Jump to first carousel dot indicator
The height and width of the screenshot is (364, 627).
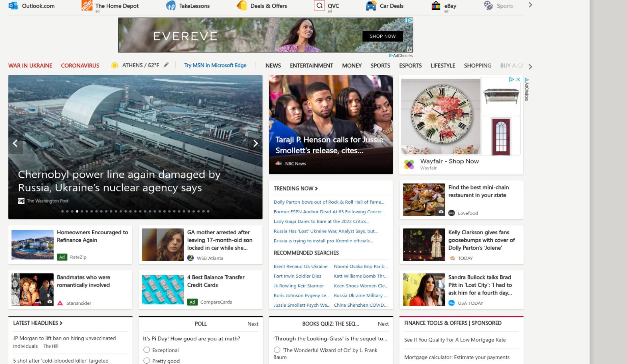pos(62,211)
